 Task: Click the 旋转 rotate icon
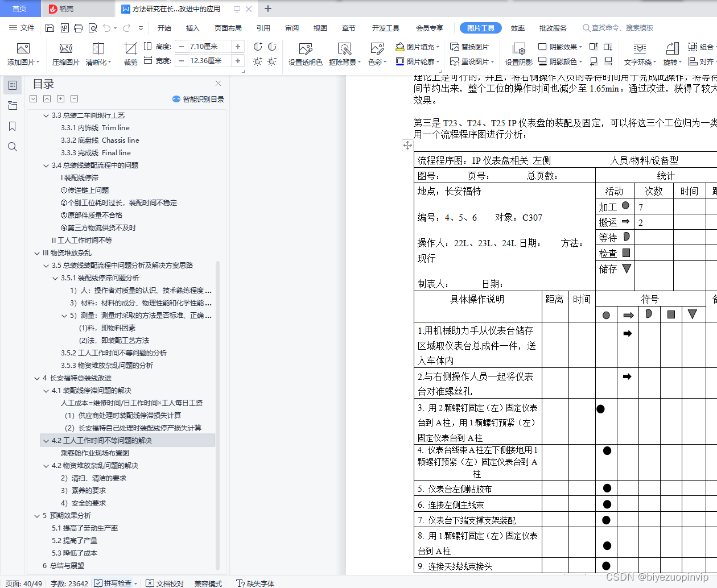[x=673, y=49]
